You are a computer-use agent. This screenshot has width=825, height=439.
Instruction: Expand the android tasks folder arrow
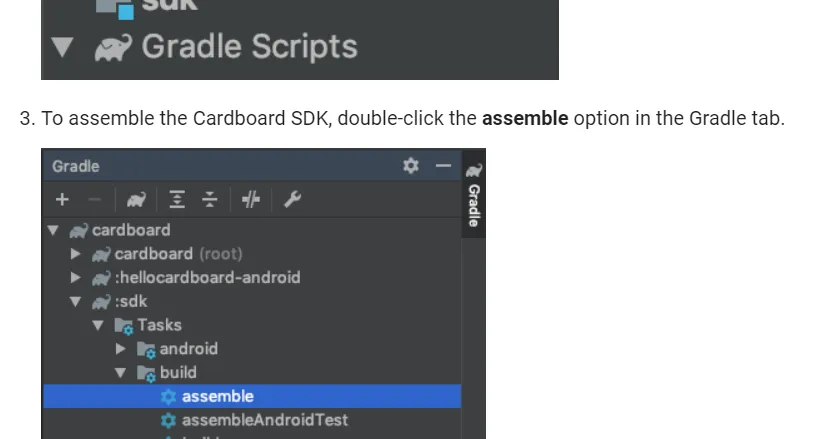[x=121, y=349]
